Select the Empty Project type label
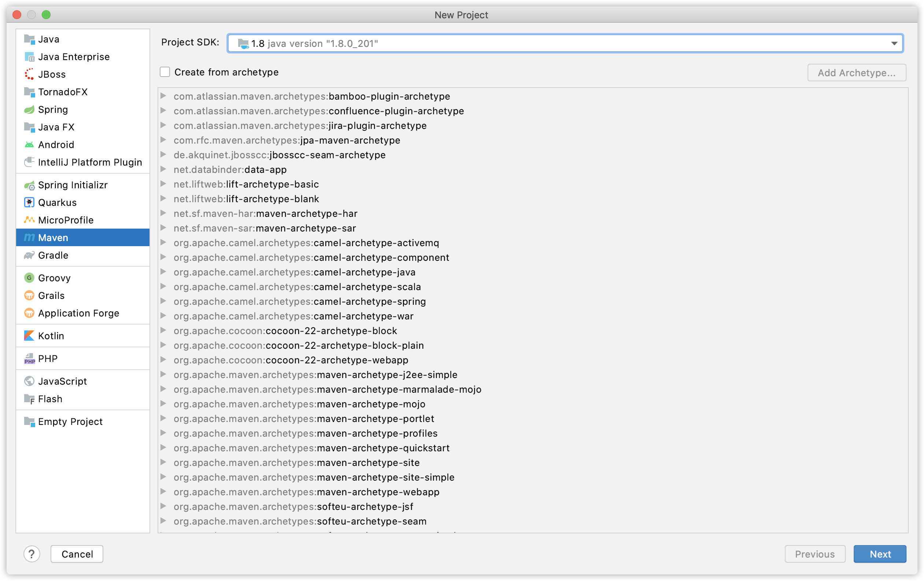The width and height of the screenshot is (924, 581). tap(70, 422)
